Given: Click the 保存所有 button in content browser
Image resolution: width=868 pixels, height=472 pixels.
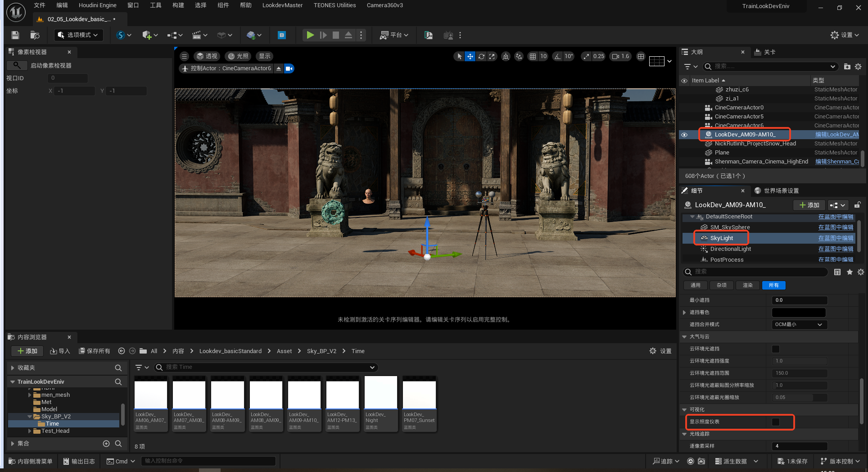Looking at the screenshot, I should (x=95, y=351).
